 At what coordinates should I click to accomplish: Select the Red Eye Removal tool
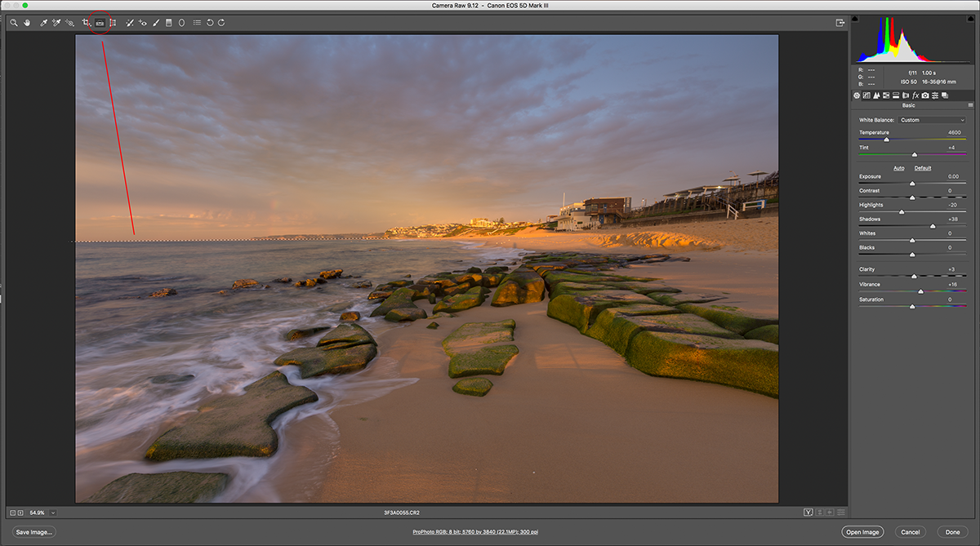pos(143,23)
